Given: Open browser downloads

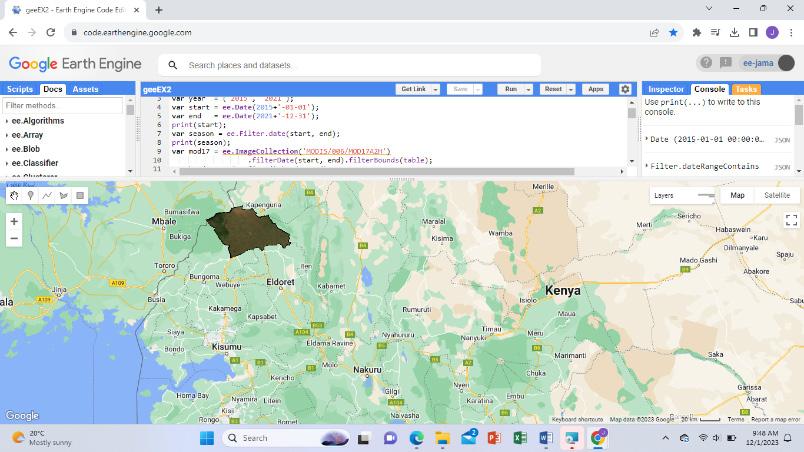Looking at the screenshot, I should pos(734,32).
